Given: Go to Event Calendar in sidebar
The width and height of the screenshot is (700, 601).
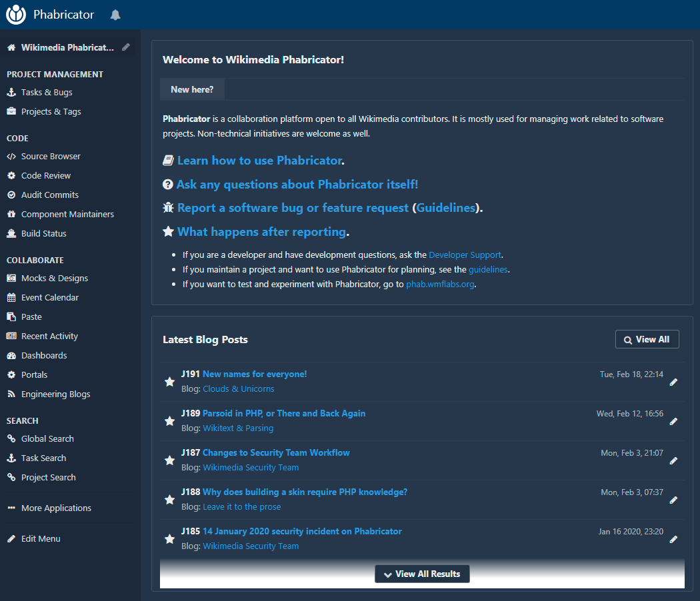Looking at the screenshot, I should pos(50,298).
